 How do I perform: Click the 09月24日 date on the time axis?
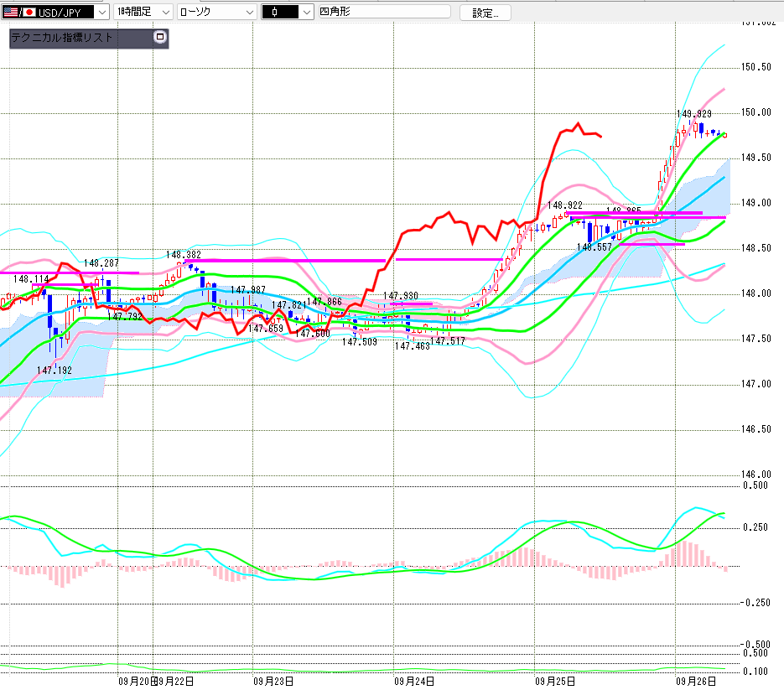pos(413,682)
